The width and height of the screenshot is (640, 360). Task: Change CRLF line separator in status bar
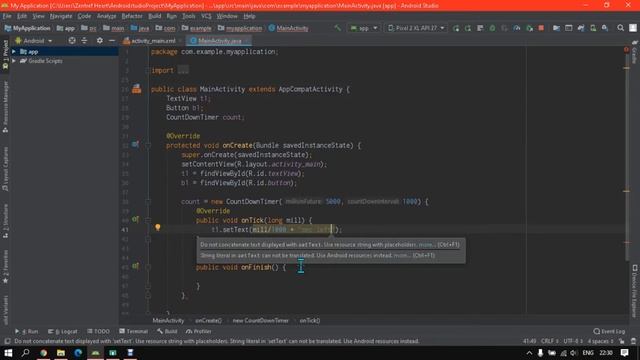coord(549,341)
